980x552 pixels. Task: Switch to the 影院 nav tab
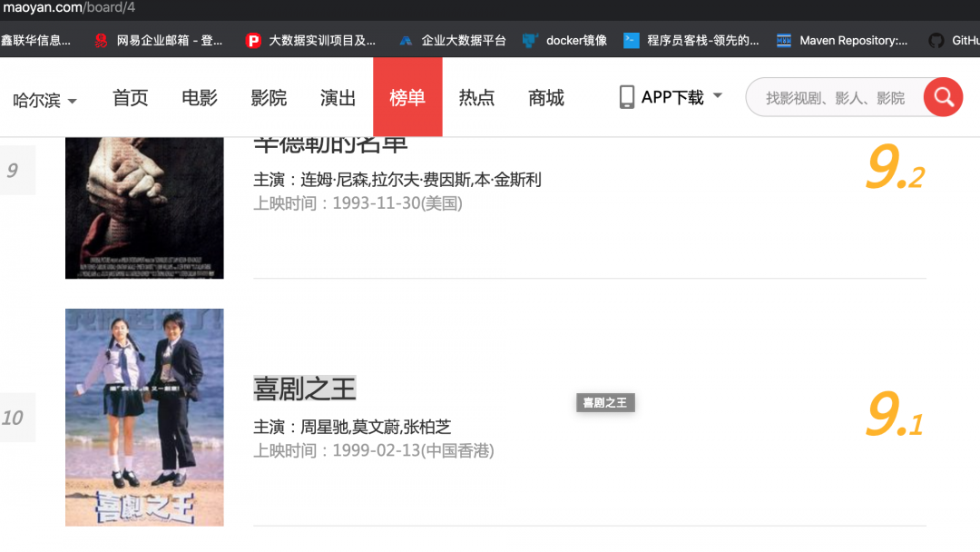[x=269, y=97]
